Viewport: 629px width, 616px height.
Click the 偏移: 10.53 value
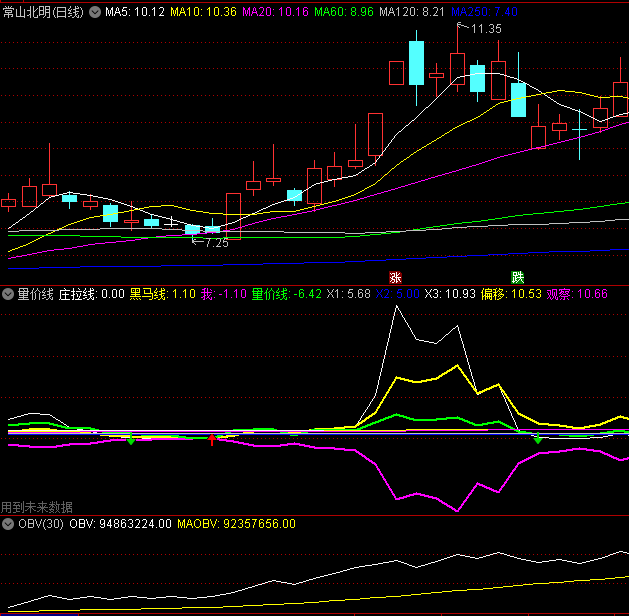511,294
